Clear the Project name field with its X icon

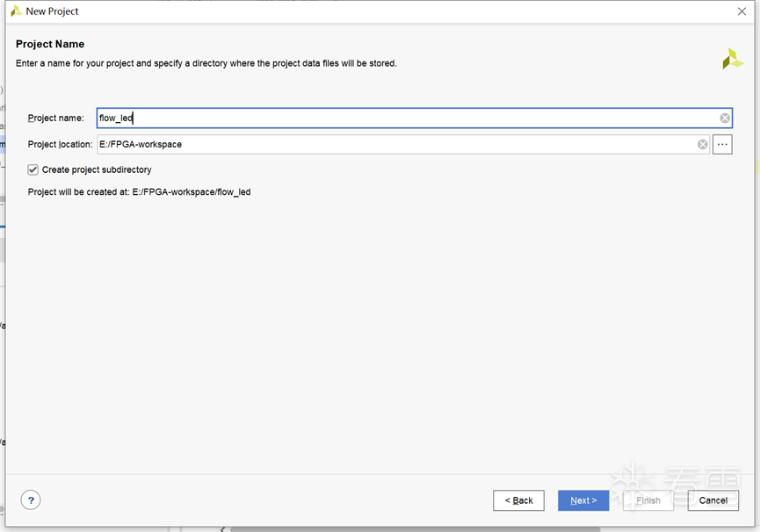[x=725, y=119]
